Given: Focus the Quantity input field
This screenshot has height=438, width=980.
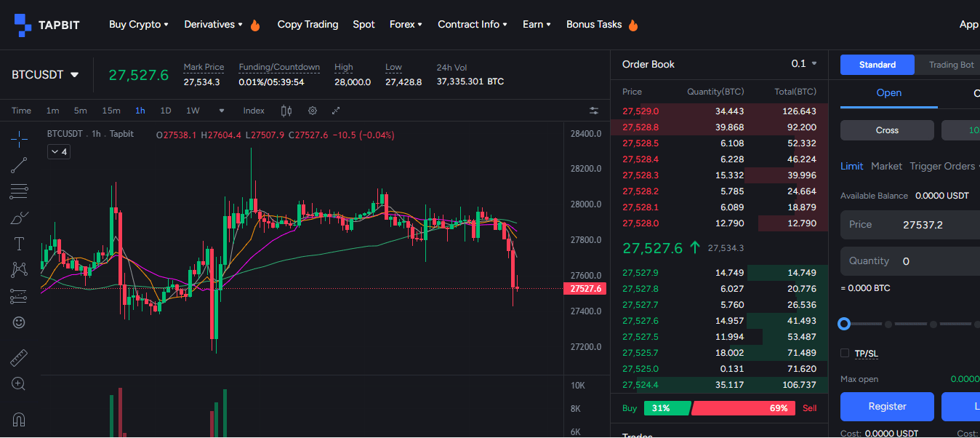Looking at the screenshot, I should 910,261.
